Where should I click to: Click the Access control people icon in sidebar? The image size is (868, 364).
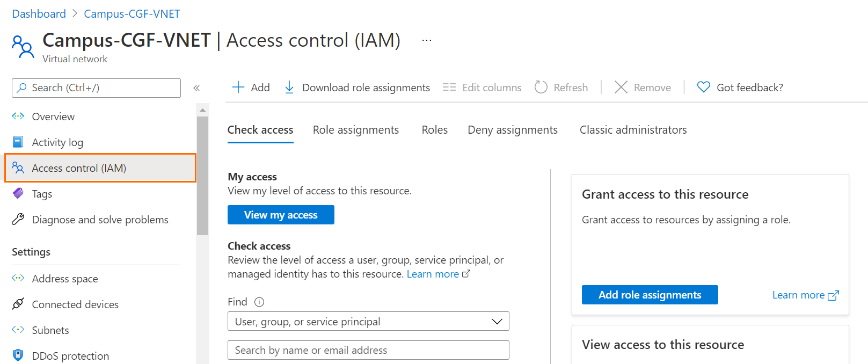coord(18,168)
